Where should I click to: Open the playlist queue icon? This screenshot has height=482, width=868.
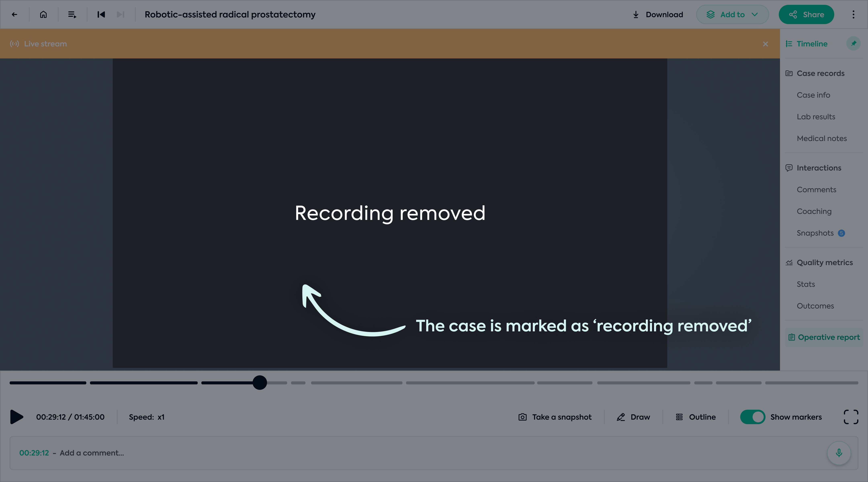click(x=72, y=14)
